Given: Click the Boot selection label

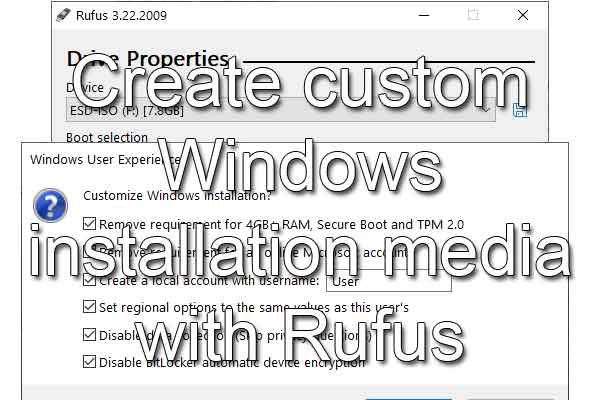Looking at the screenshot, I should click(107, 137).
